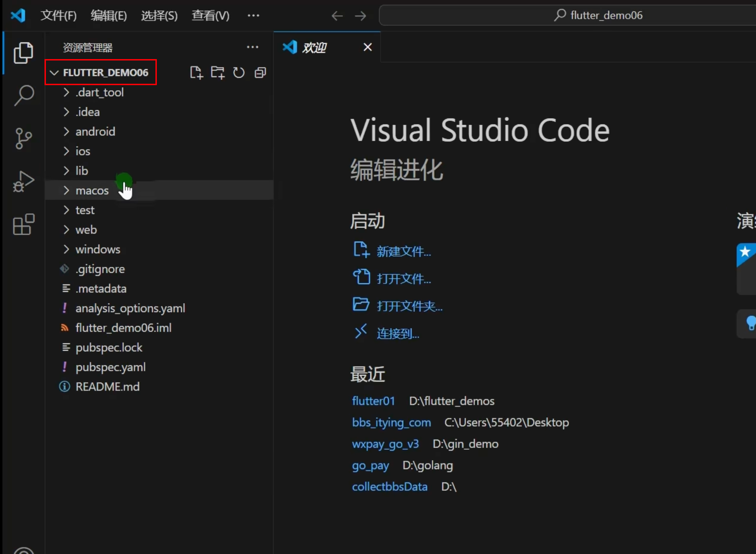Expand the web folder
This screenshot has height=554, width=756.
point(159,230)
